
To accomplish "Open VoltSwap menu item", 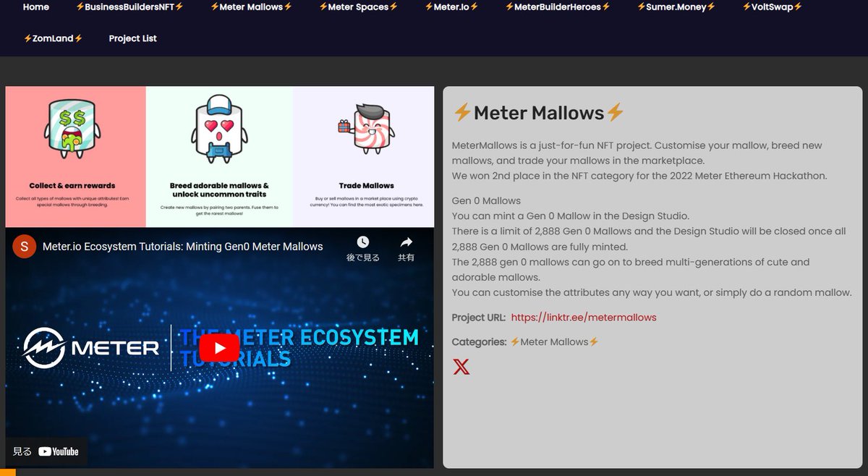I will (x=772, y=7).
